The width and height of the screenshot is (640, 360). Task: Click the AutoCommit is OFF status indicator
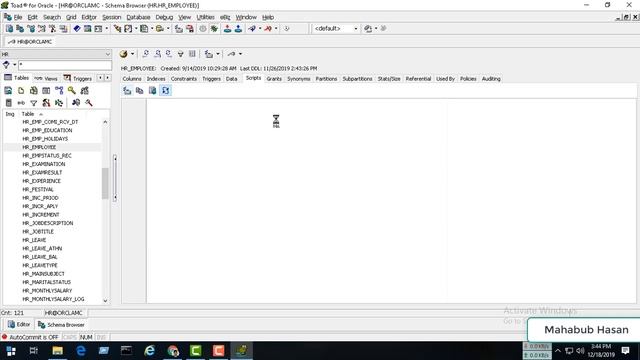30,337
